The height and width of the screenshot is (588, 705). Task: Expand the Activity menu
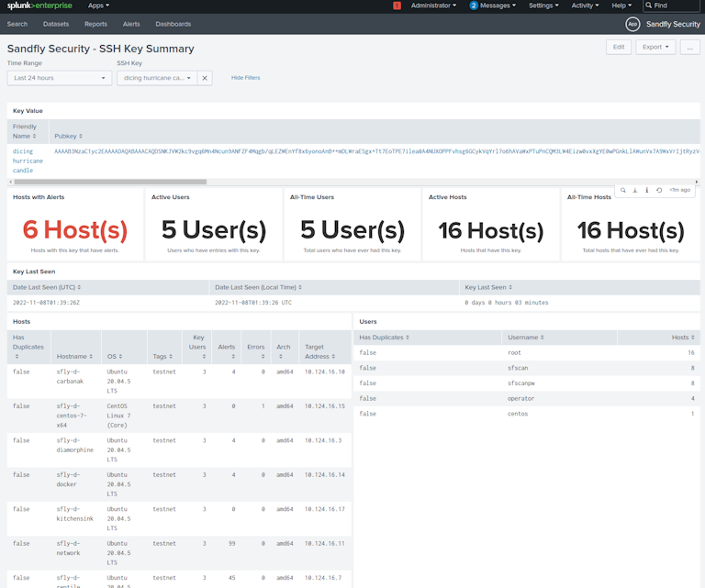tap(585, 6)
